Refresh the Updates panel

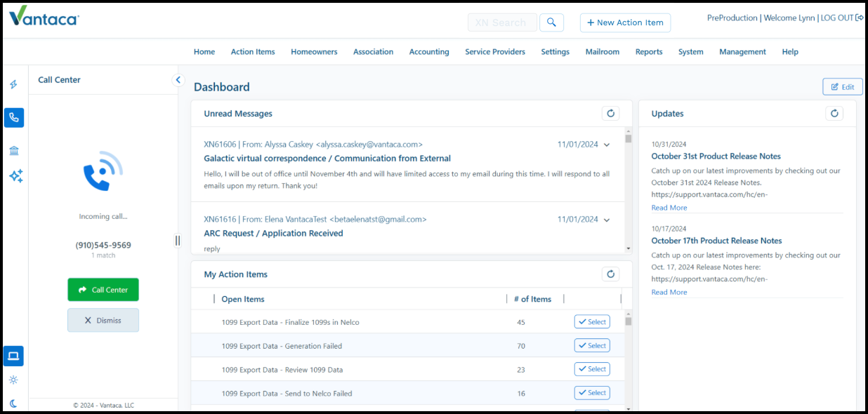tap(834, 114)
